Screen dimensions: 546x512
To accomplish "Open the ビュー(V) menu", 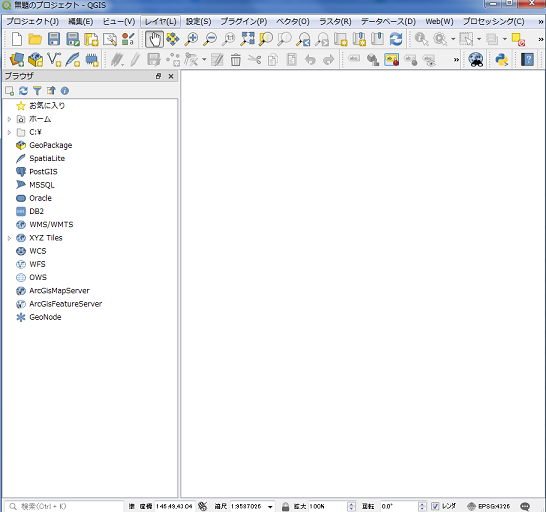I will pyautogui.click(x=119, y=22).
